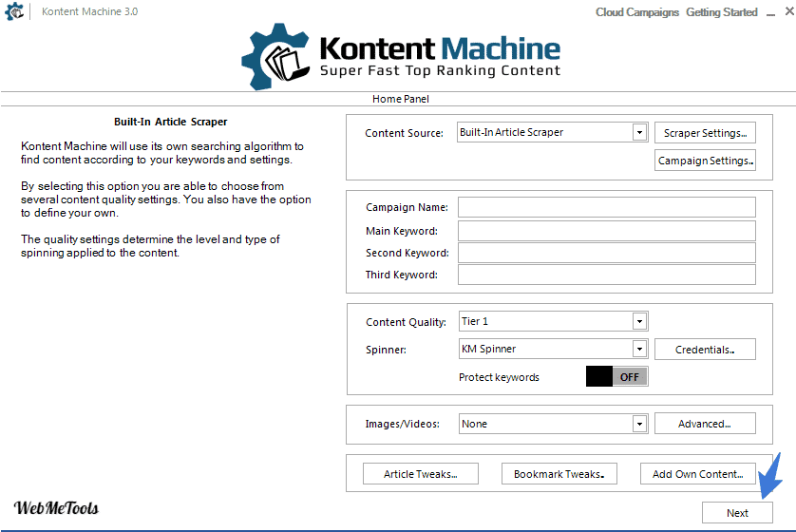Open Campaign Settings
Image resolution: width=796 pixels, height=532 pixels.
[x=705, y=161]
